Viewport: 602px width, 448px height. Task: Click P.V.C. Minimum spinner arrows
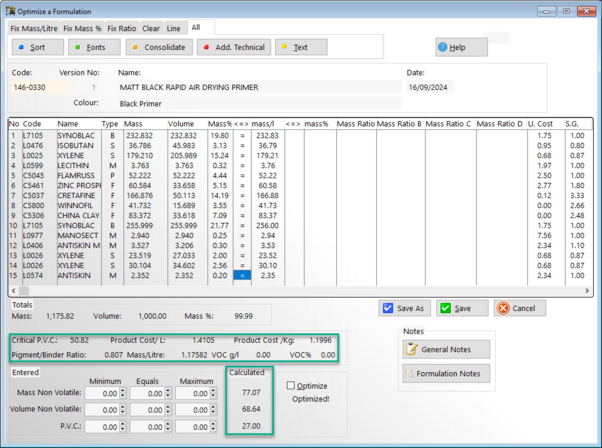123,427
